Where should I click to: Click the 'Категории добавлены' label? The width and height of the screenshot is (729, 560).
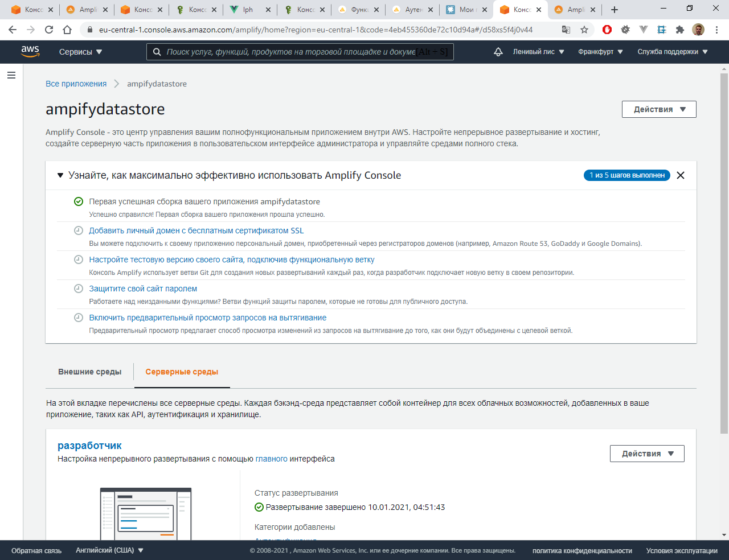(x=295, y=527)
